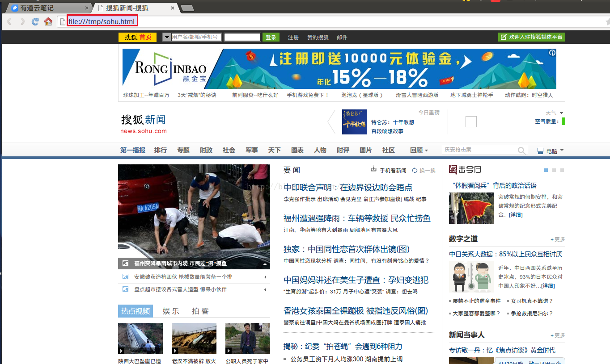Screen dimensions: 610x364
Task: Open 邮件 link in top bar
Action: click(x=342, y=38)
